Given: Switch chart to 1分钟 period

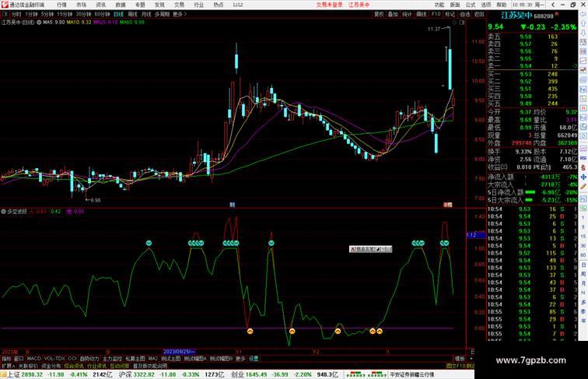Looking at the screenshot, I should [31, 14].
